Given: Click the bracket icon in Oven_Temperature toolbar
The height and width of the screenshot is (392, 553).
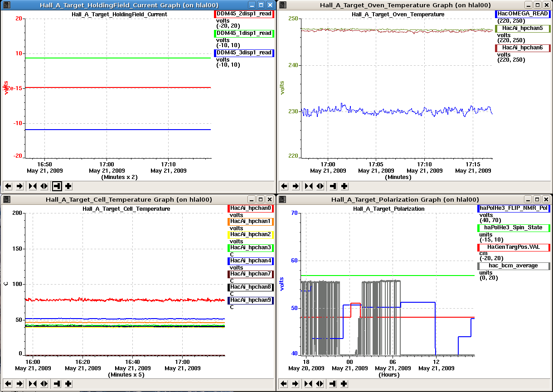Looking at the screenshot, I should tap(333, 186).
